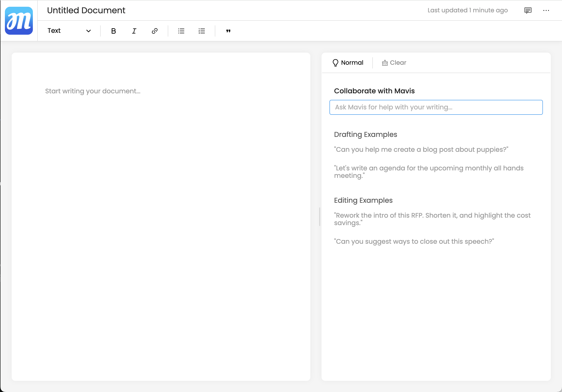The image size is (562, 392).
Task: Toggle italic formatting
Action: 134,31
